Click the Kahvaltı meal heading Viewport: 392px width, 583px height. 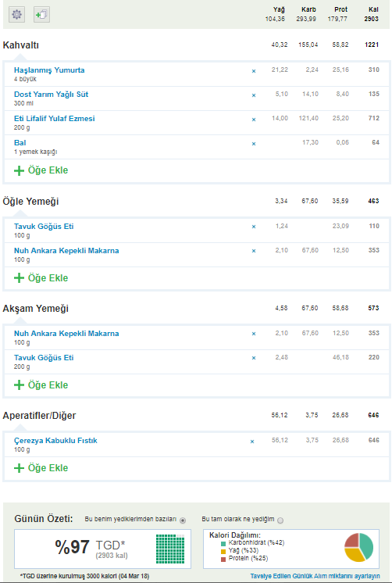point(21,45)
